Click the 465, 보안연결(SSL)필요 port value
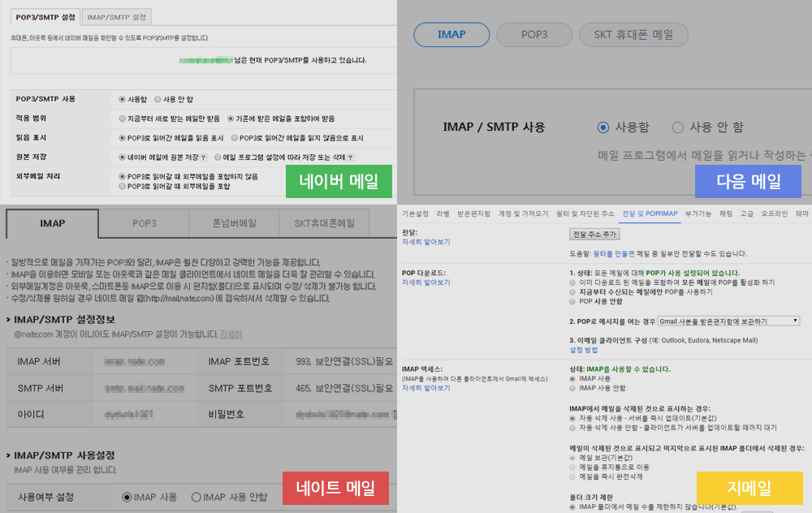This screenshot has height=513, width=812. [344, 388]
